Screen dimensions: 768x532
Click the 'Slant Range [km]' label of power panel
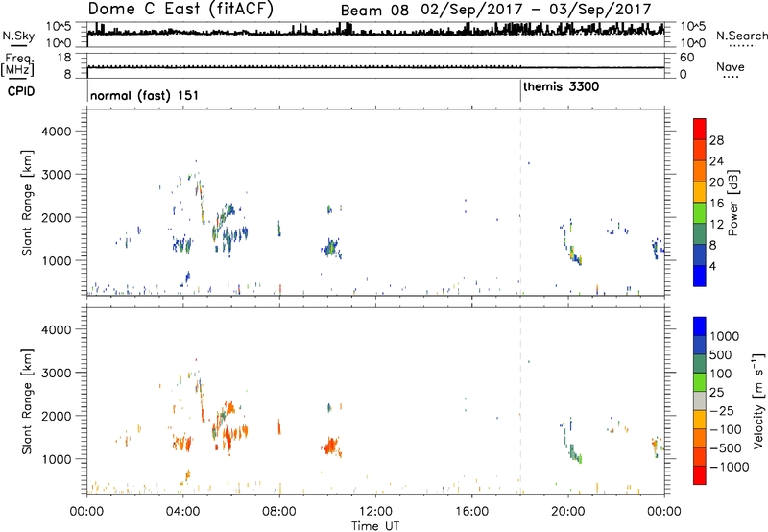pyautogui.click(x=27, y=204)
